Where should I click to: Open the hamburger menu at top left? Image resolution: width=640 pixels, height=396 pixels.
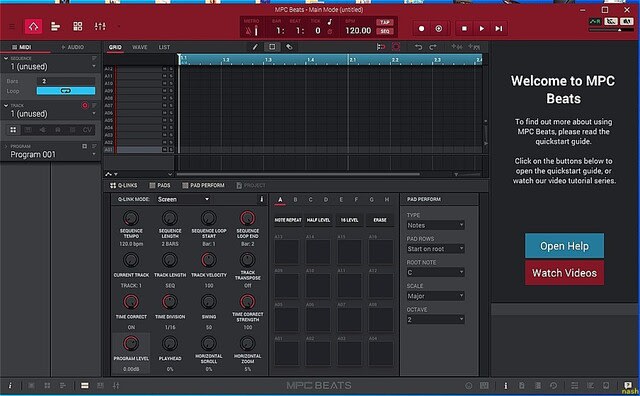coord(12,27)
